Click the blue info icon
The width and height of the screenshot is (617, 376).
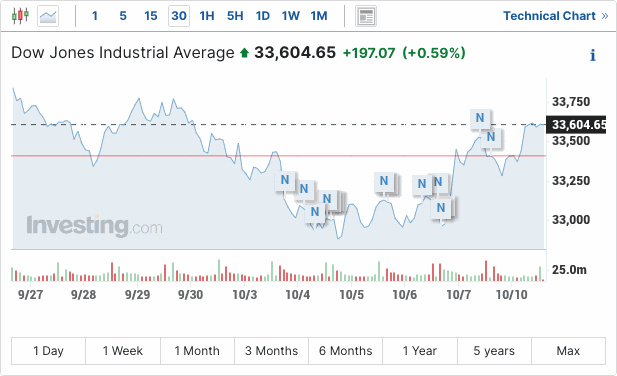point(593,55)
